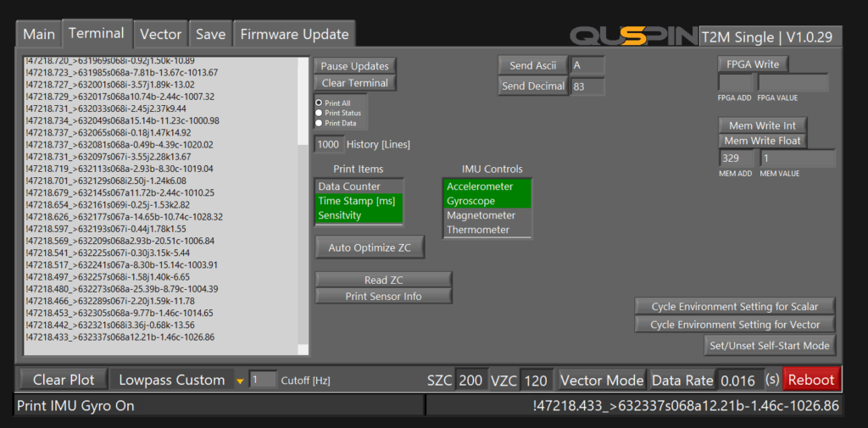Click terminal line containing 632001s068i-3.57j1.89k

coord(110,85)
